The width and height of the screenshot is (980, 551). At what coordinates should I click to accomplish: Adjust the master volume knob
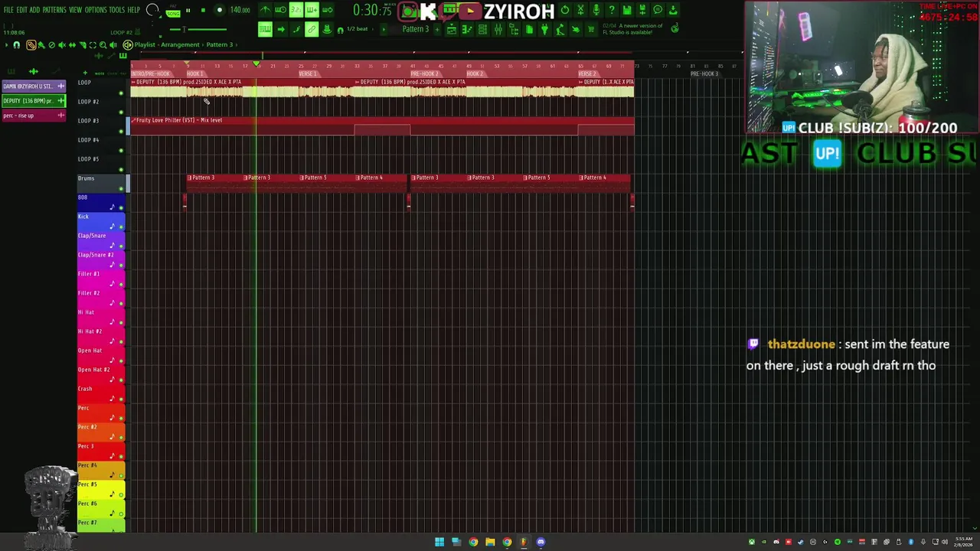[x=152, y=10]
